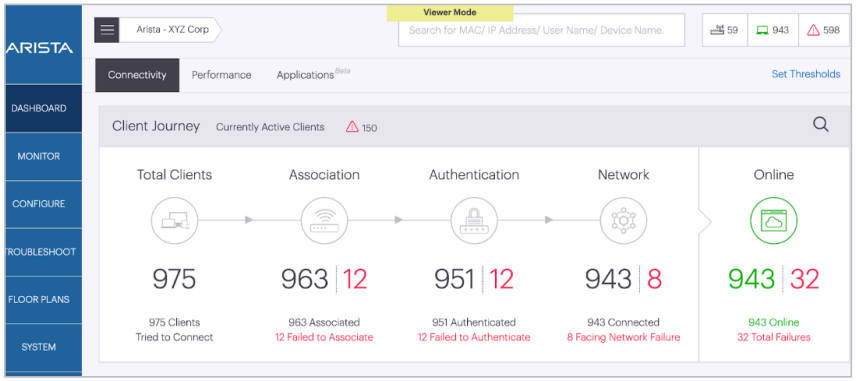Open Set Thresholds link
The height and width of the screenshot is (381, 856).
tap(806, 74)
